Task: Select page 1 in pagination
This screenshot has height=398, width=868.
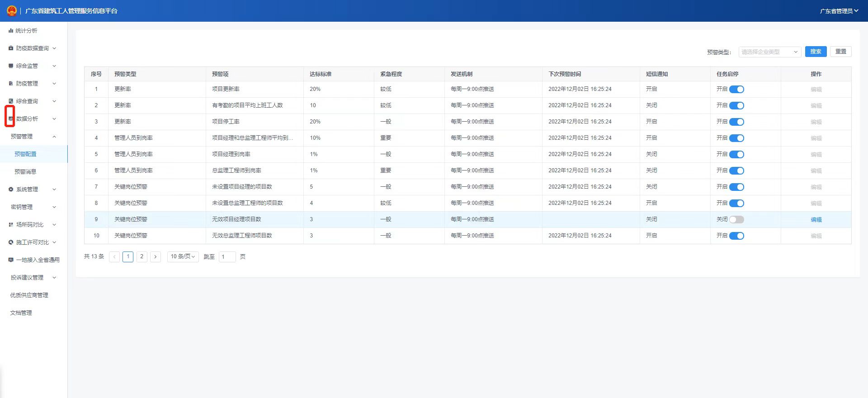Action: [x=128, y=257]
